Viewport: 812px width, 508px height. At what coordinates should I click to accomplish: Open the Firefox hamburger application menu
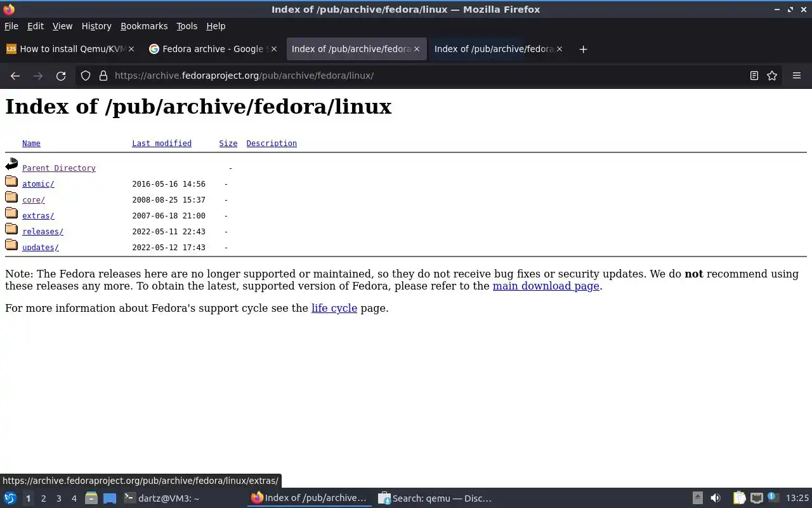(797, 76)
